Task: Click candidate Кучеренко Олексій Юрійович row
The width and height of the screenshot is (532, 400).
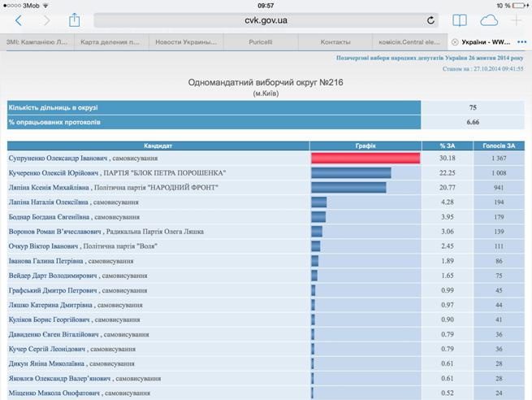Action: click(x=117, y=173)
